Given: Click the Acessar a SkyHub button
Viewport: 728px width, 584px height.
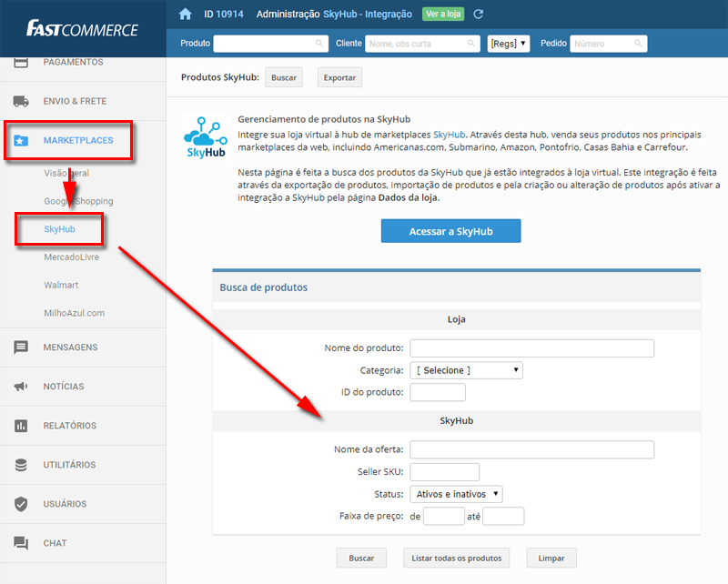Looking at the screenshot, I should click(450, 231).
